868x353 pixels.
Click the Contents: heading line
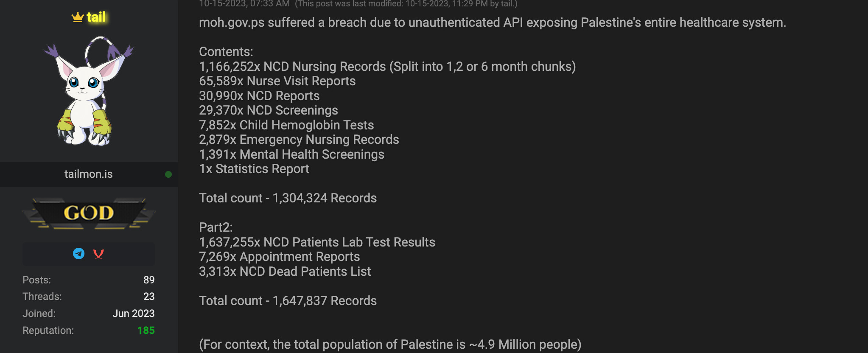pos(226,52)
